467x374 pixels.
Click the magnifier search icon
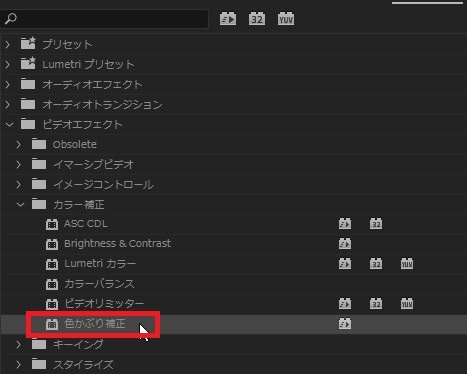(x=11, y=18)
